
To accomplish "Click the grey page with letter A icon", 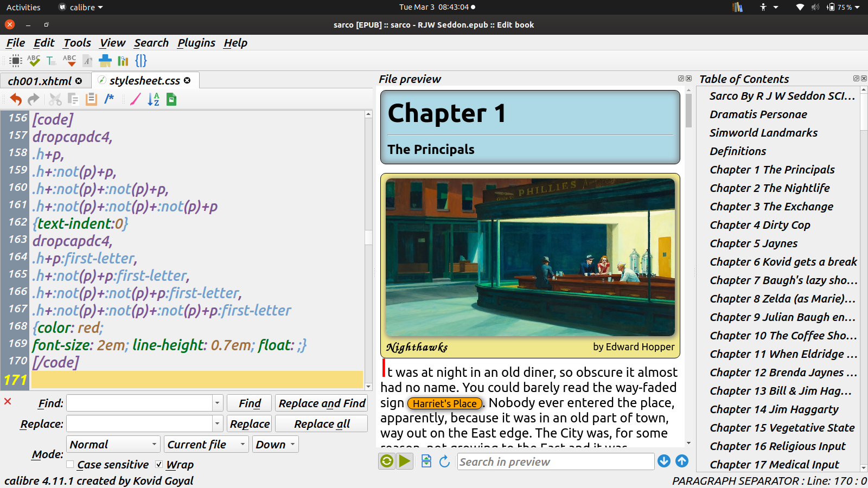I will (87, 61).
